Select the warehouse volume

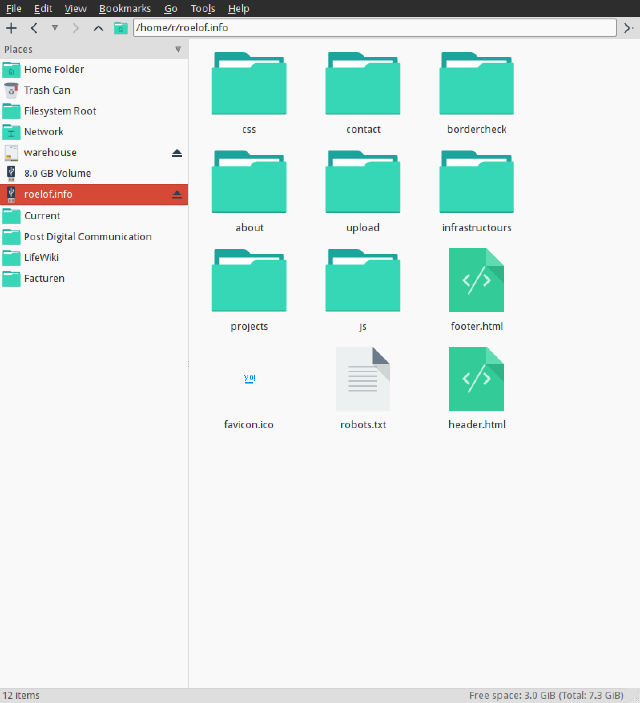click(x=94, y=152)
